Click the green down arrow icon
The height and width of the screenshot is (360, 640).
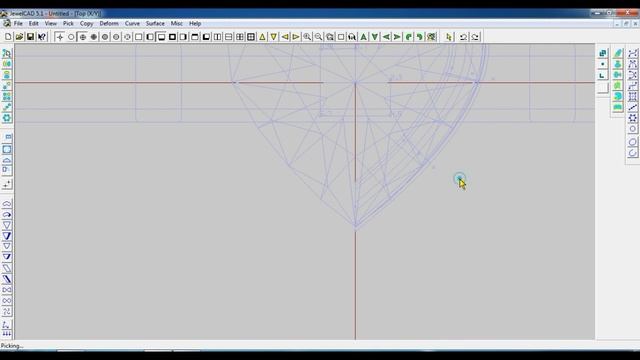[x=375, y=37]
